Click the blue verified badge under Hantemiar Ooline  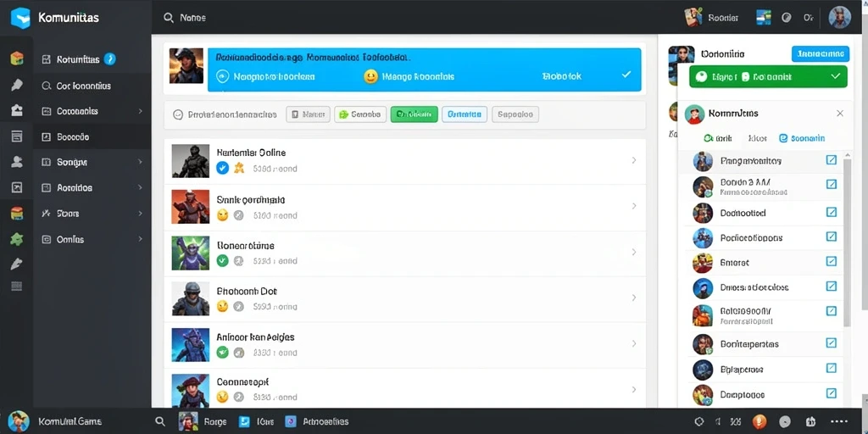(x=222, y=168)
